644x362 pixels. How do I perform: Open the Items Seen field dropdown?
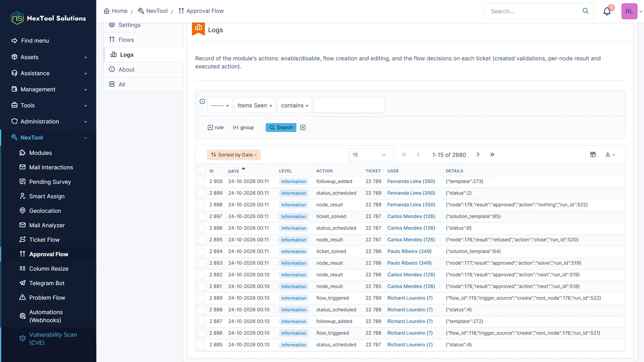pyautogui.click(x=255, y=105)
